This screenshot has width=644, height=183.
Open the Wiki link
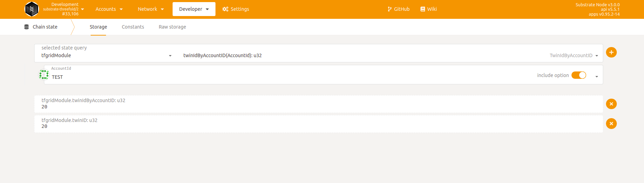(x=429, y=9)
